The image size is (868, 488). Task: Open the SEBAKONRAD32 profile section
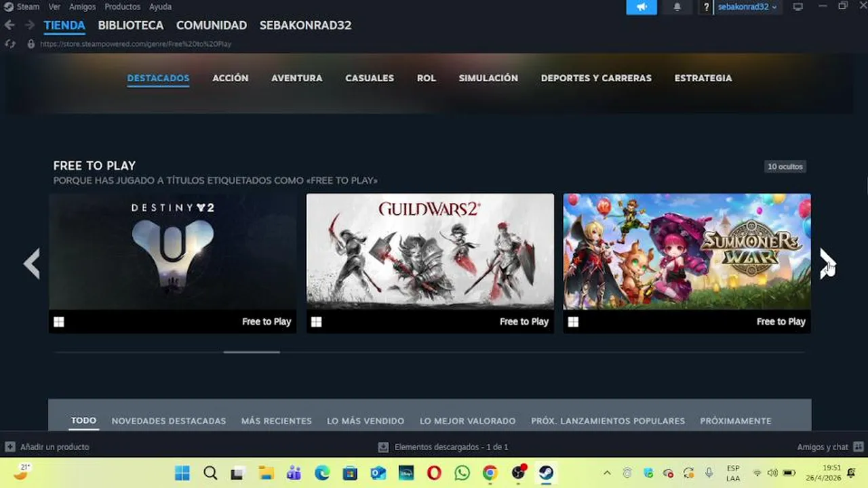(x=305, y=25)
